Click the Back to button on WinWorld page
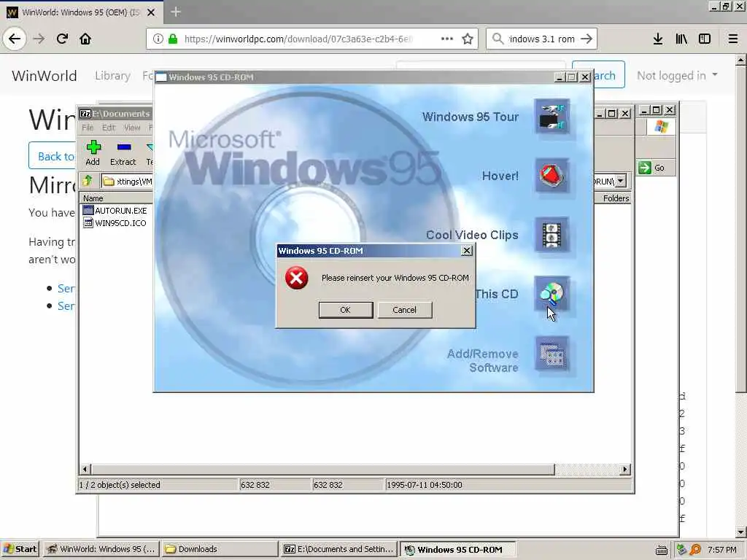The image size is (747, 560). pyautogui.click(x=53, y=156)
